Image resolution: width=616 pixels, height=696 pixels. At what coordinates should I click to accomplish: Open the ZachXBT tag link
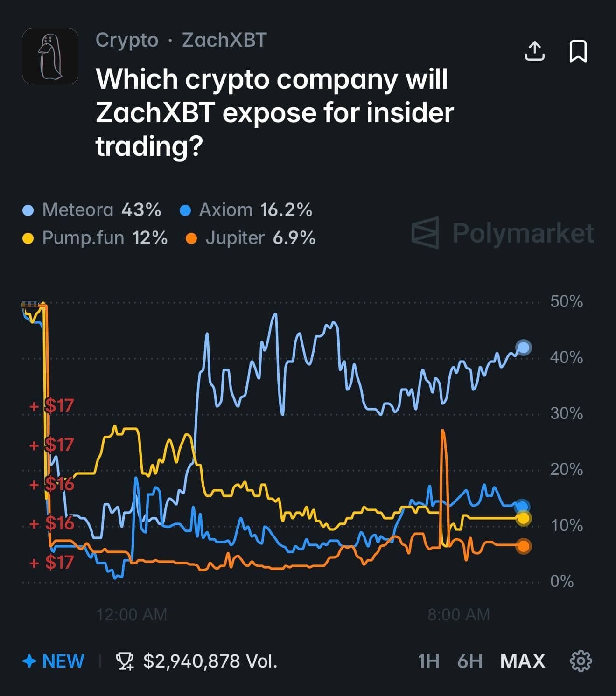click(x=224, y=40)
